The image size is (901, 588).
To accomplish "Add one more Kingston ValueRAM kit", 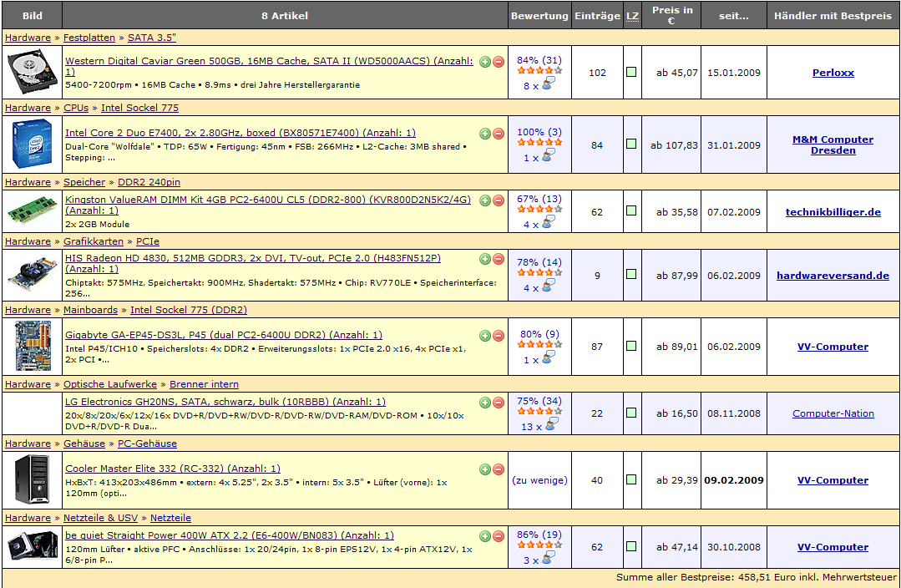I will pos(485,200).
